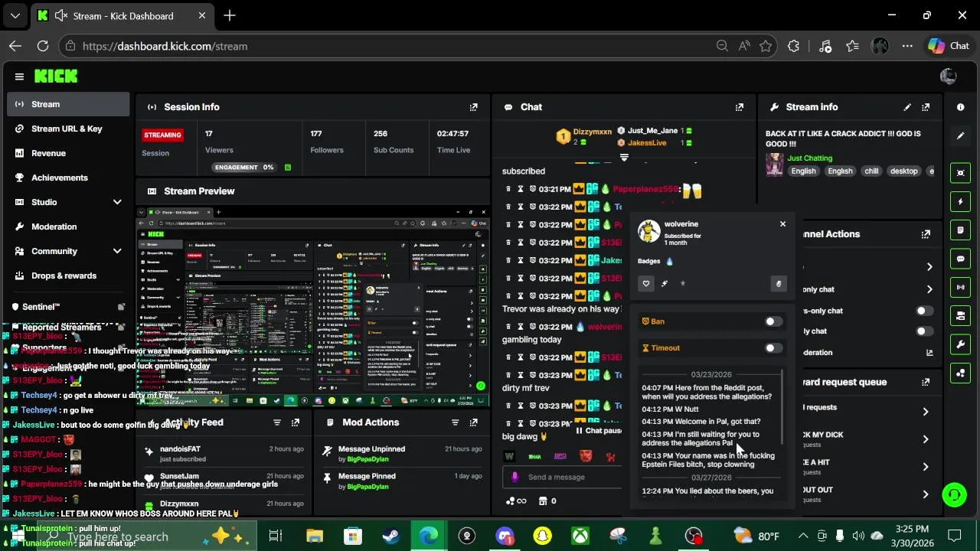Toggle the mod actions note widget button
This screenshot has height=551, width=980.
click(x=961, y=230)
